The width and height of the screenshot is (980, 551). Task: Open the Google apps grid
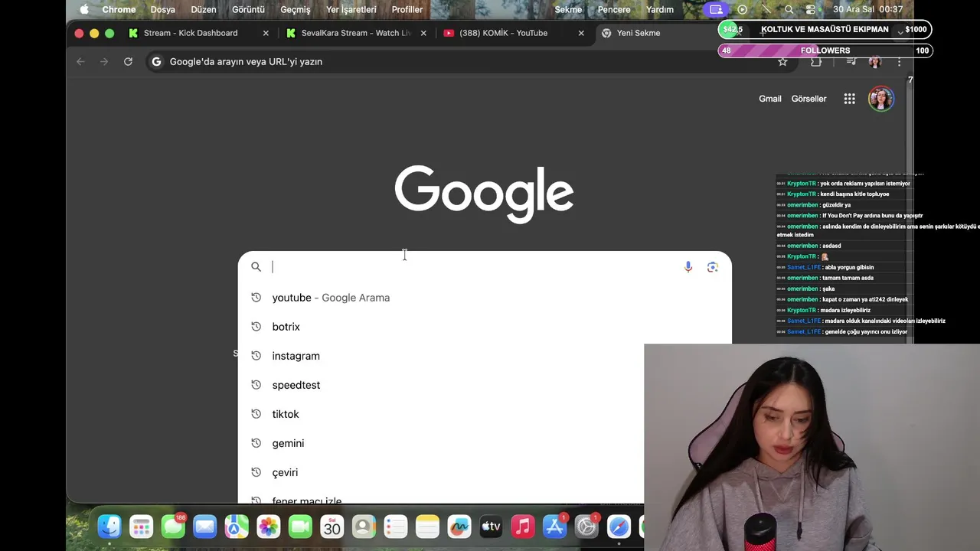coord(849,99)
